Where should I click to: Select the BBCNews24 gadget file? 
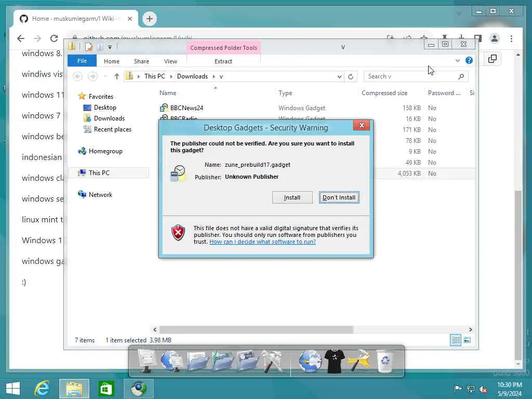point(187,108)
